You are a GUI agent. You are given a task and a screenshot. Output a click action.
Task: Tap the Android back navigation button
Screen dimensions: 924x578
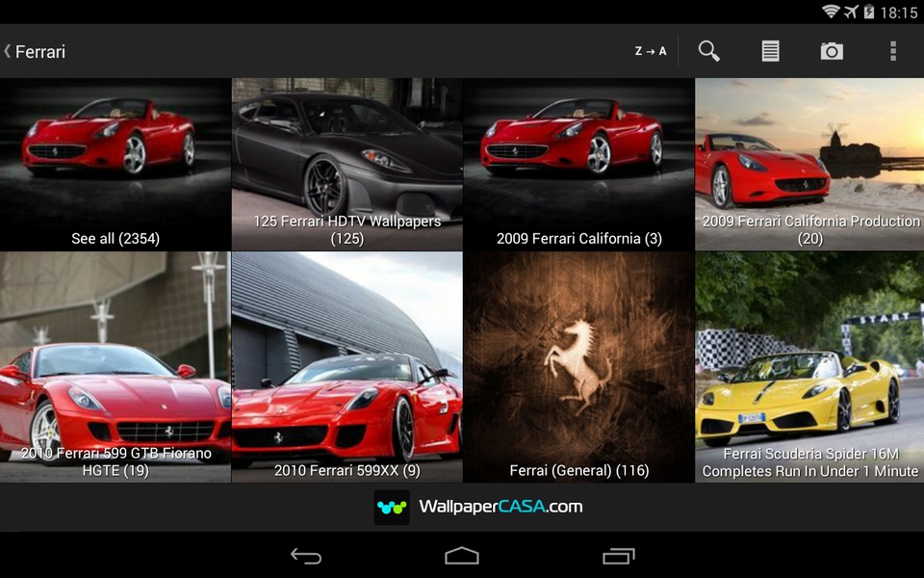click(306, 556)
